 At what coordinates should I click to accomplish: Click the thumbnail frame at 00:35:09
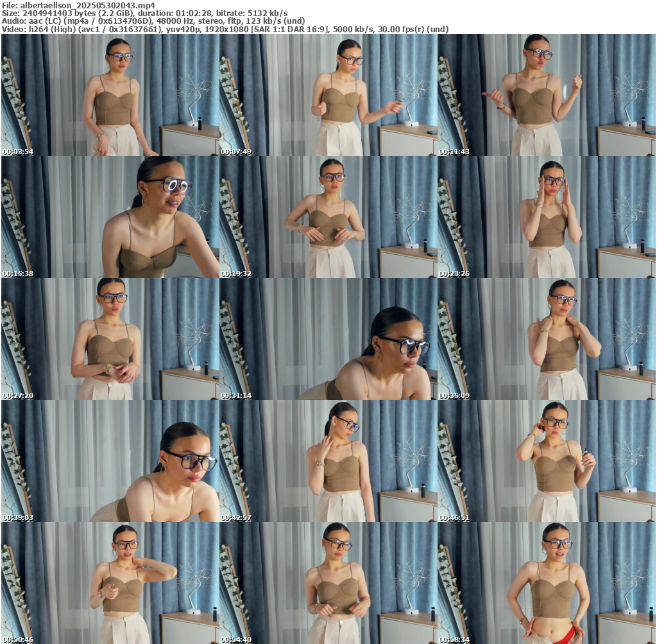(x=547, y=339)
